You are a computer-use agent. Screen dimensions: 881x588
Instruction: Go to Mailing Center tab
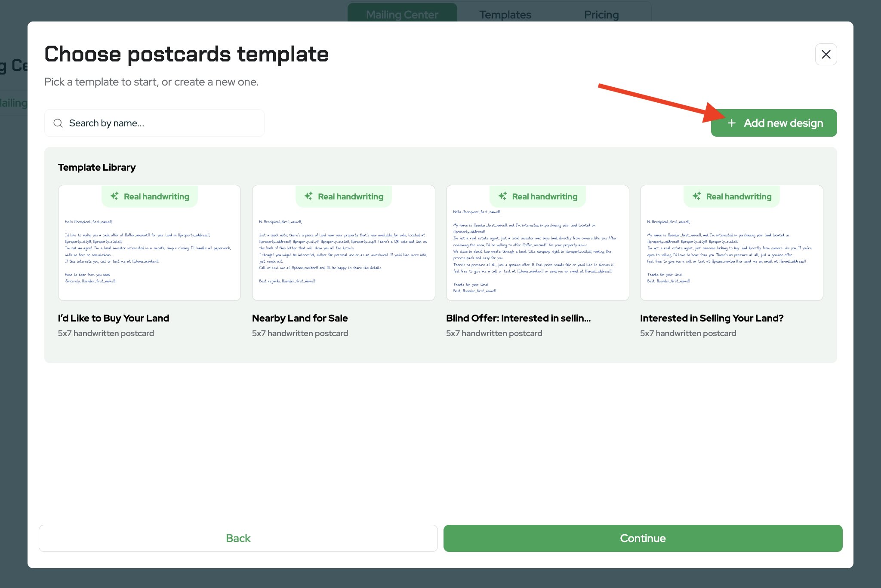pyautogui.click(x=402, y=15)
